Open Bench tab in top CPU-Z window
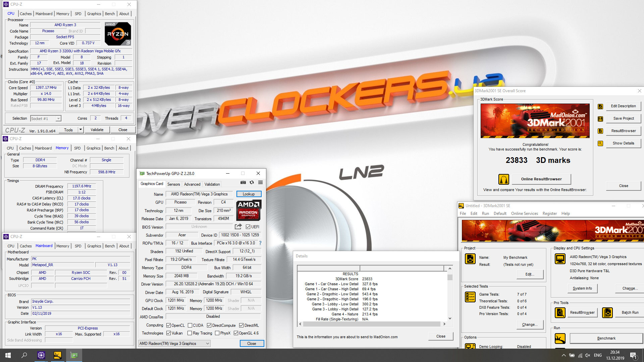 (x=110, y=14)
